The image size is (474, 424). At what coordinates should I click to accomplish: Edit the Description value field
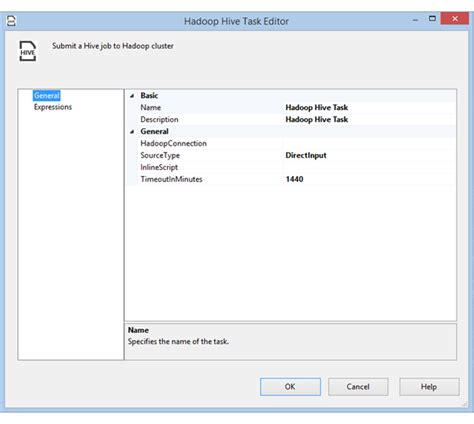point(369,119)
